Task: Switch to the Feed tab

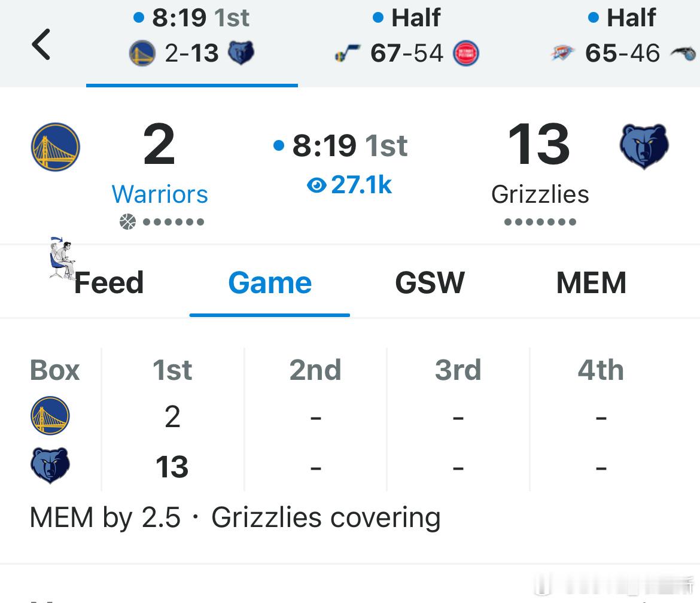Action: [108, 282]
